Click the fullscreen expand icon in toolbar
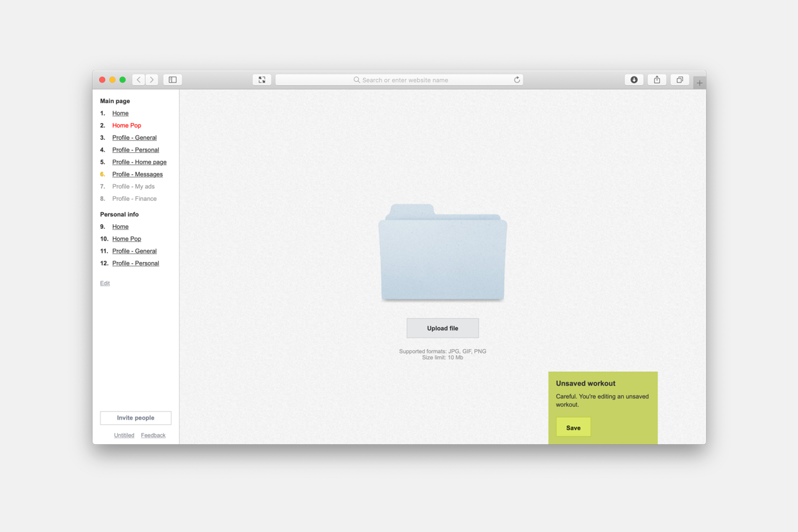The image size is (798, 532). 262,80
